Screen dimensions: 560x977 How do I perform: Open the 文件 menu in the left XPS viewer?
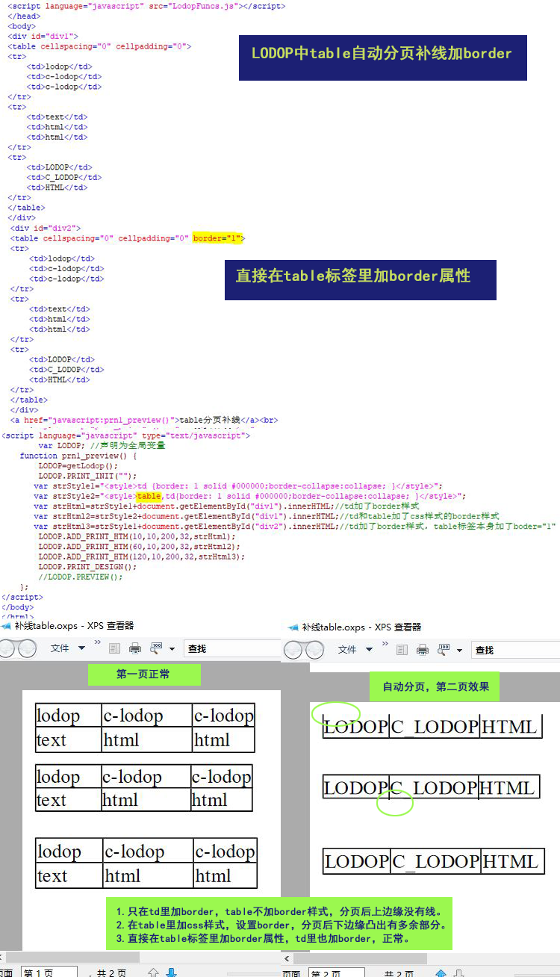click(x=60, y=648)
